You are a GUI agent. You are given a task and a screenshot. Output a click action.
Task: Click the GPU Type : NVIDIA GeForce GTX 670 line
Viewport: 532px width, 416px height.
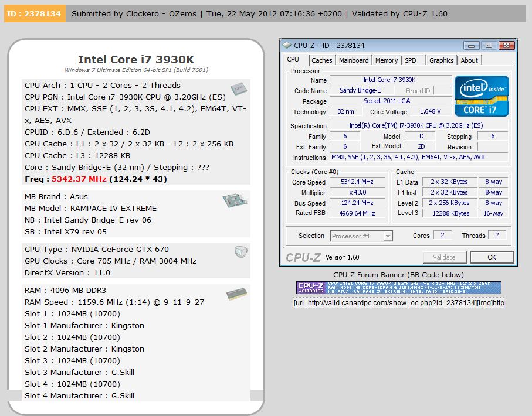tap(97, 249)
